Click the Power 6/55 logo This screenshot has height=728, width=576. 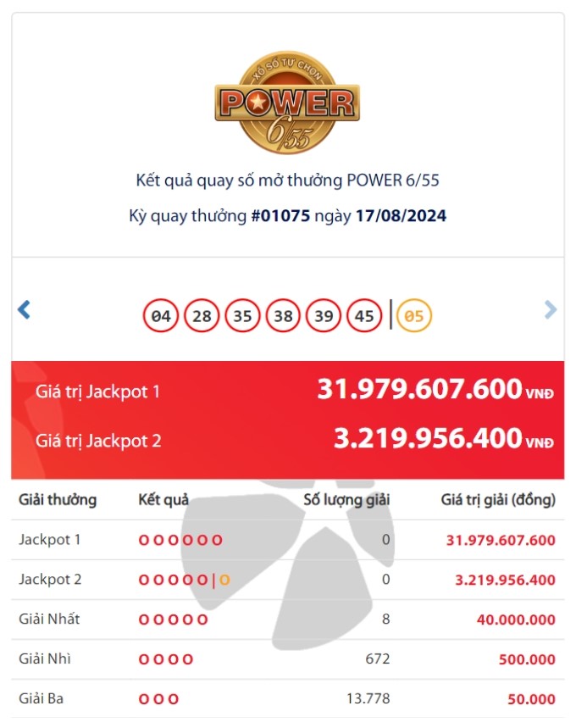click(x=287, y=103)
